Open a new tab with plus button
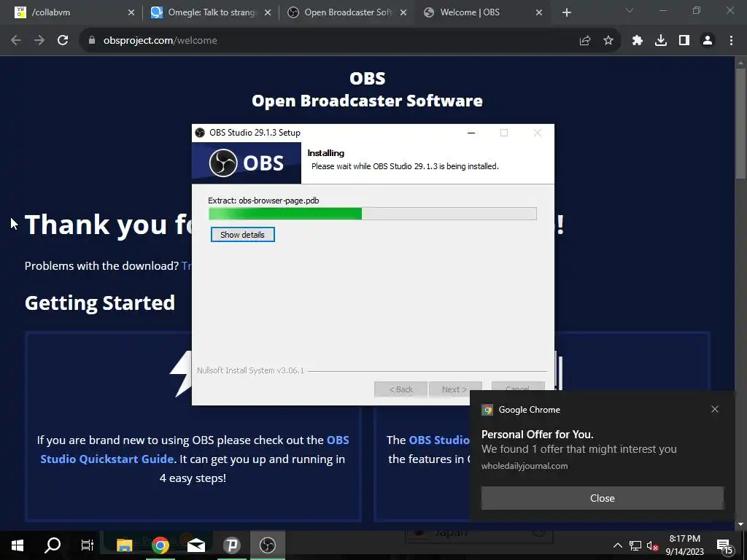The height and width of the screenshot is (560, 747). tap(566, 12)
